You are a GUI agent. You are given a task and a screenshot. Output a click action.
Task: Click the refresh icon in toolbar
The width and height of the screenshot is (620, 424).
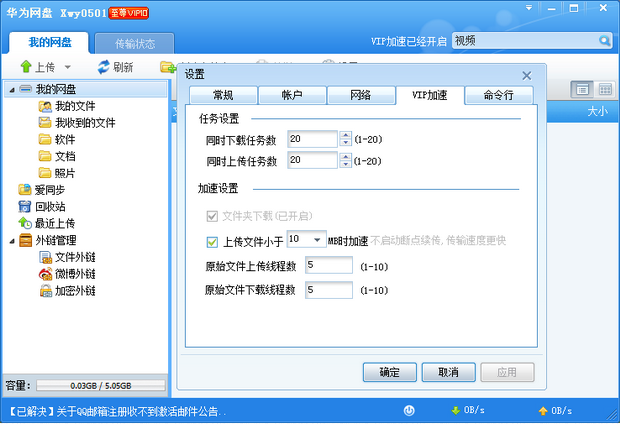tap(104, 67)
